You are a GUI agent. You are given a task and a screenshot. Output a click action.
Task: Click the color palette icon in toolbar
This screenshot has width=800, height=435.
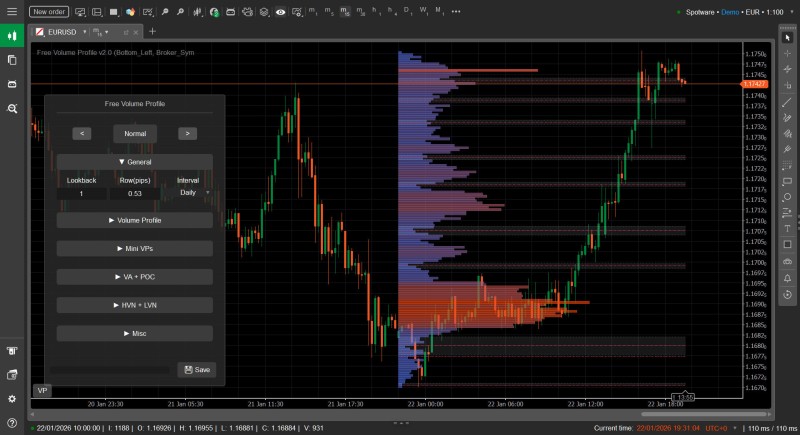131,11
